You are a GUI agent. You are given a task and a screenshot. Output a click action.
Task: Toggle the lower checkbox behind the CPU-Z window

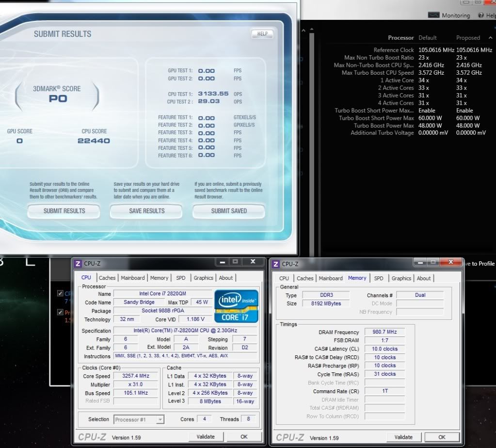click(60, 312)
